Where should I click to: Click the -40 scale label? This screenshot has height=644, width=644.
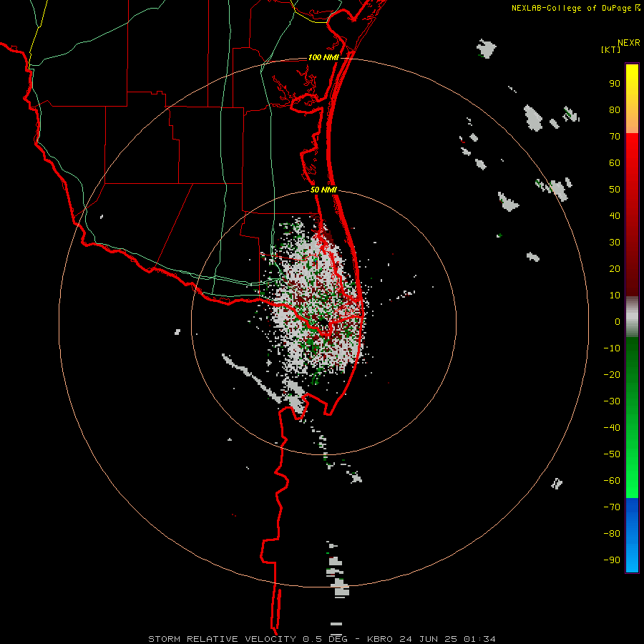point(612,428)
